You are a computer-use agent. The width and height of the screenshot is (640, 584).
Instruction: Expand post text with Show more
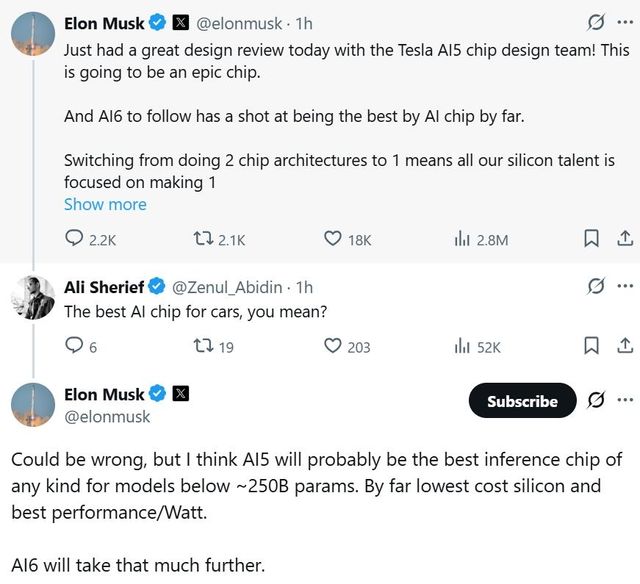(105, 204)
